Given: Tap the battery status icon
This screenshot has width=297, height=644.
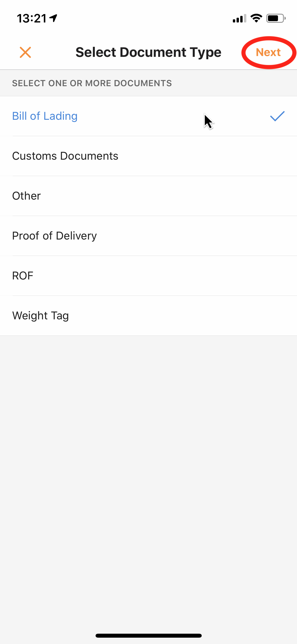Looking at the screenshot, I should coord(276,19).
